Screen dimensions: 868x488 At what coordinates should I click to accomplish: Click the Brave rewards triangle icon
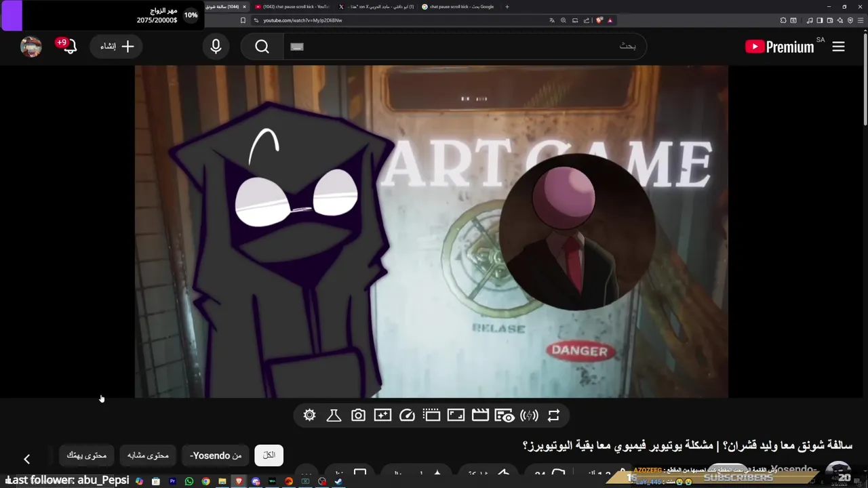610,20
